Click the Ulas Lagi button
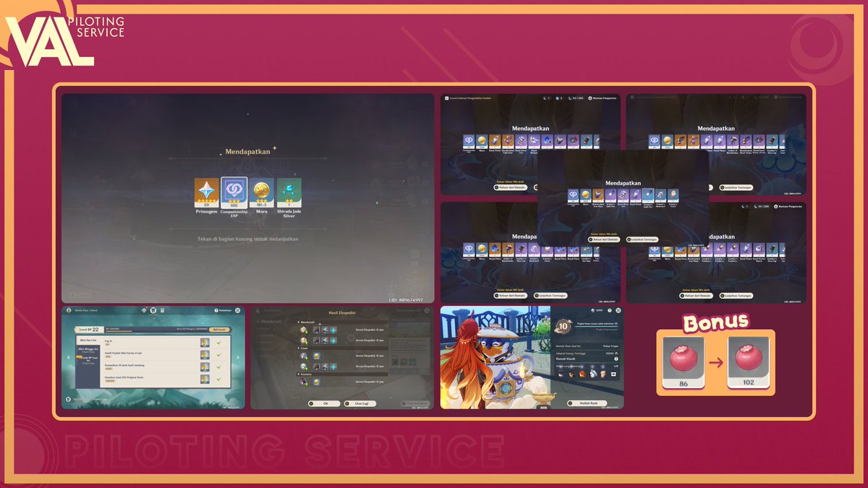This screenshot has width=868, height=488. coord(360,403)
